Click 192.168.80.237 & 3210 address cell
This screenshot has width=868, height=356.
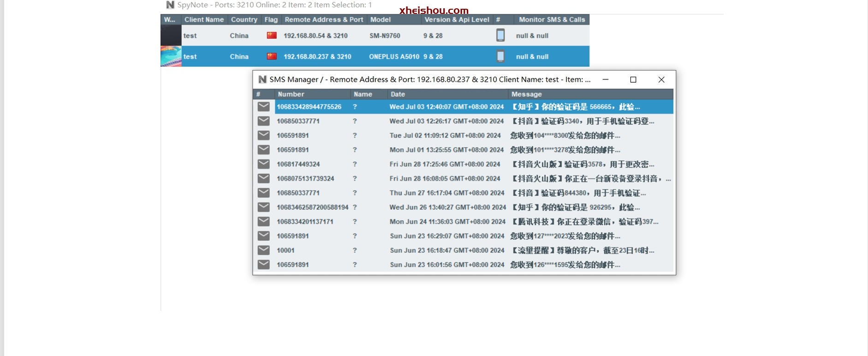click(x=317, y=56)
